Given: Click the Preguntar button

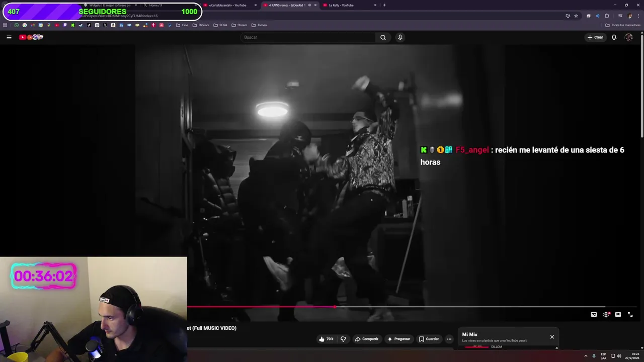Looking at the screenshot, I should [398, 339].
